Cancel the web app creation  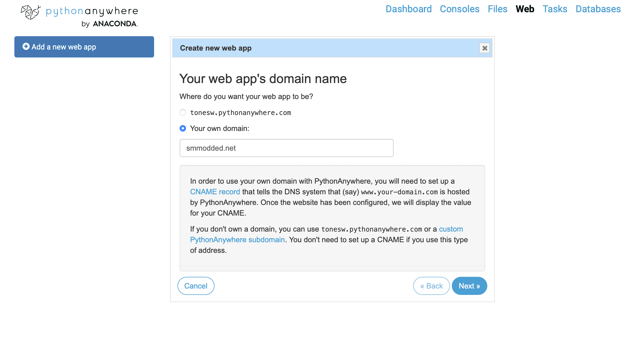(196, 286)
